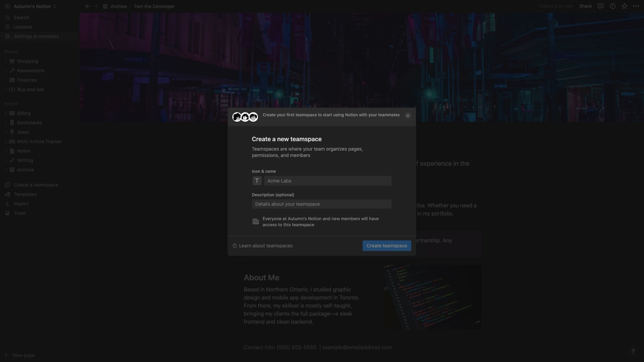This screenshot has width=644, height=362.
Task: Click the search magnifier icon
Action: click(7, 17)
